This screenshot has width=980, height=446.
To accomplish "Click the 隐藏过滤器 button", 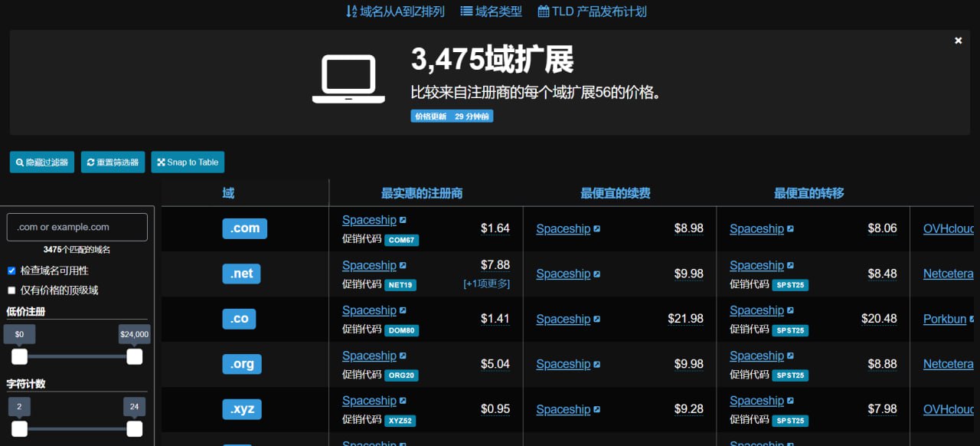I will point(42,162).
